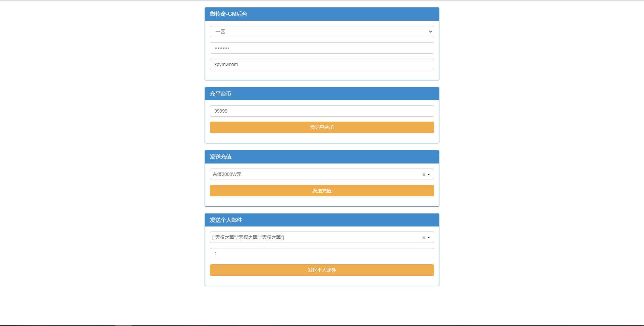Expand the recharge amount dropdown arrow
The height and width of the screenshot is (326, 644).
click(x=429, y=175)
